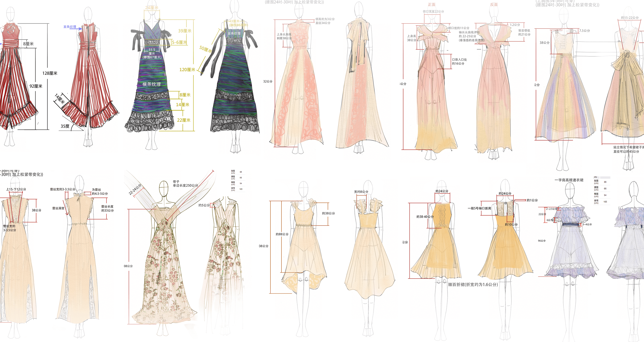Click the '宽約8公分' ruffle strap label
This screenshot has width=644, height=342.
(x=361, y=192)
